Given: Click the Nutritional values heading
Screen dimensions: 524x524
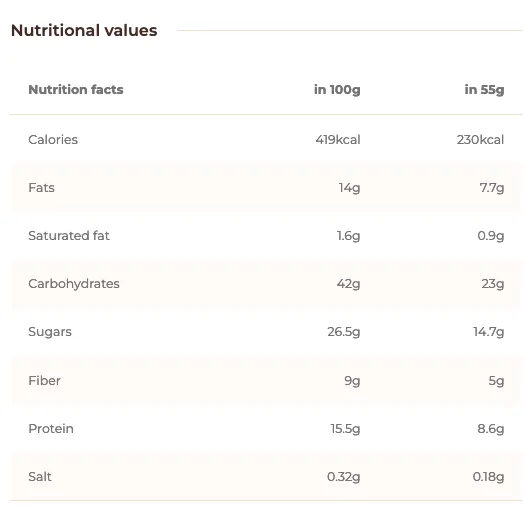Looking at the screenshot, I should [x=84, y=30].
